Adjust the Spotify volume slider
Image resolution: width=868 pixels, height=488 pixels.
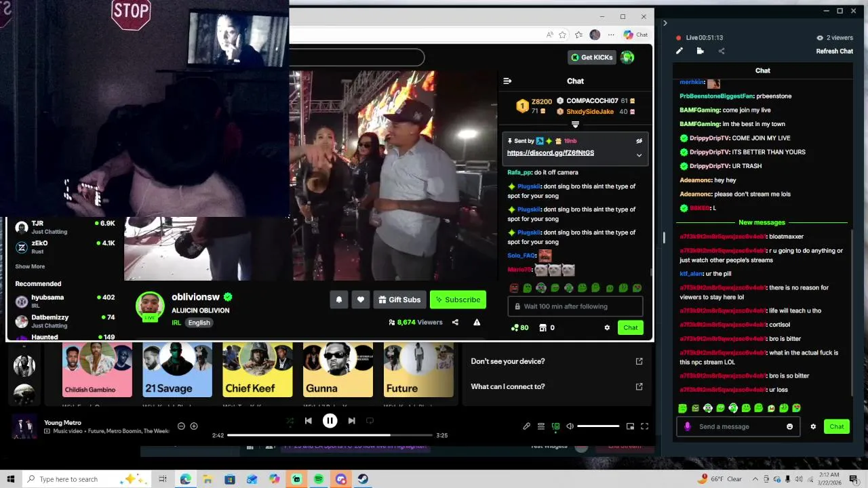[x=598, y=426]
